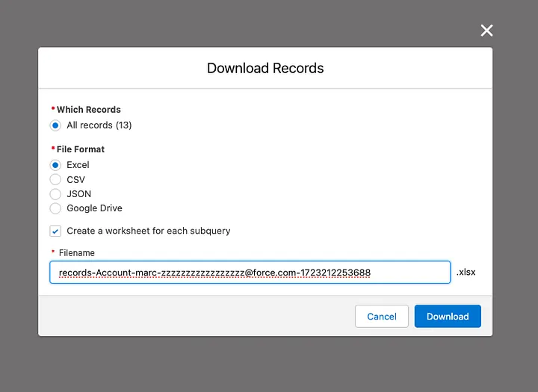The height and width of the screenshot is (392, 538).
Task: Select the CSV file format option
Action: pyautogui.click(x=55, y=179)
